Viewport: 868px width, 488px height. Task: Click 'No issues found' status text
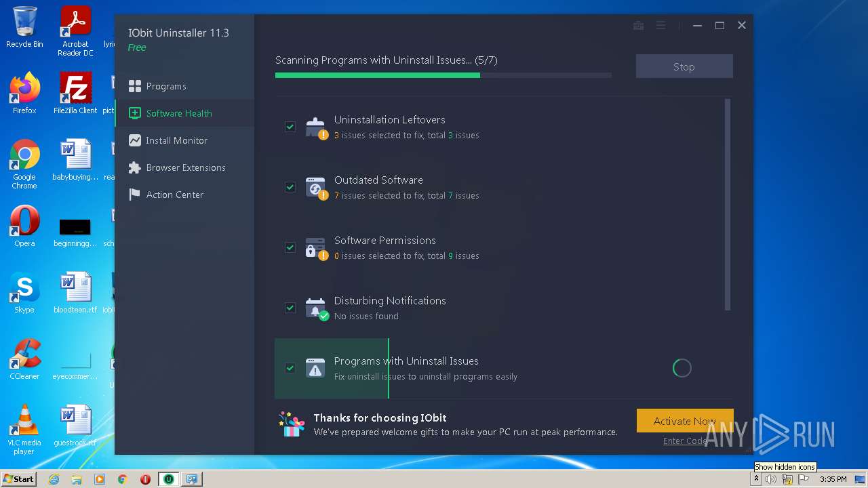[x=366, y=317]
